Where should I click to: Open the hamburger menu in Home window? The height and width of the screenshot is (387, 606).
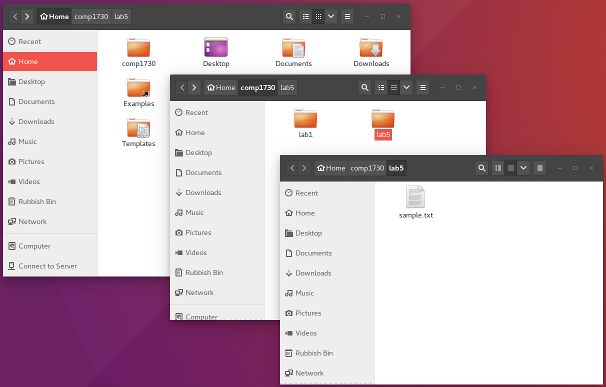(347, 17)
